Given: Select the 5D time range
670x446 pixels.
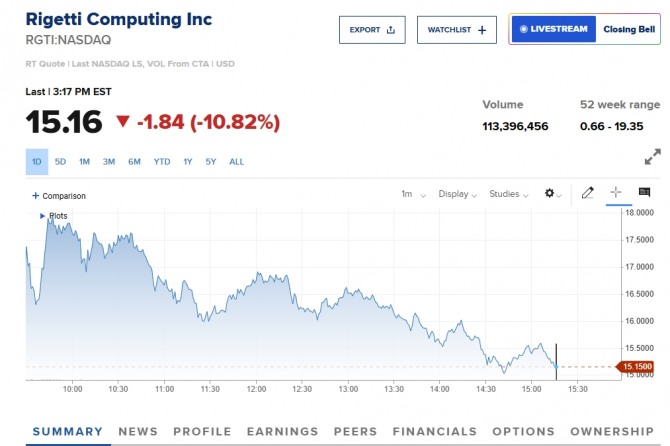Looking at the screenshot, I should (60, 162).
